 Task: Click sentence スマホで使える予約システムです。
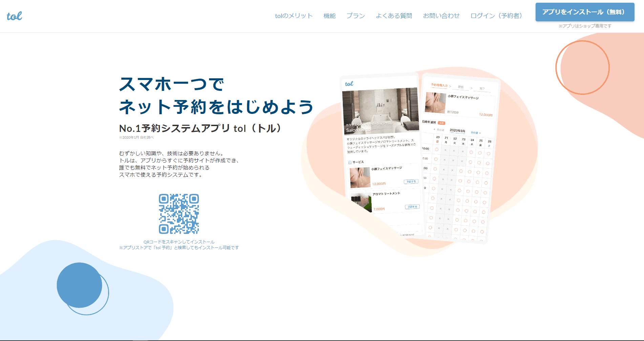161,175
